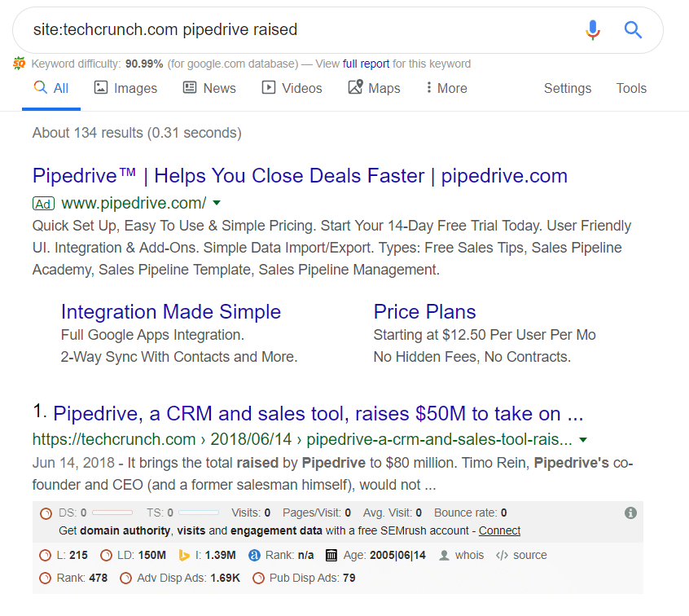Click the Bing icon beside I: 1.39M
The width and height of the screenshot is (689, 616).
(x=184, y=556)
